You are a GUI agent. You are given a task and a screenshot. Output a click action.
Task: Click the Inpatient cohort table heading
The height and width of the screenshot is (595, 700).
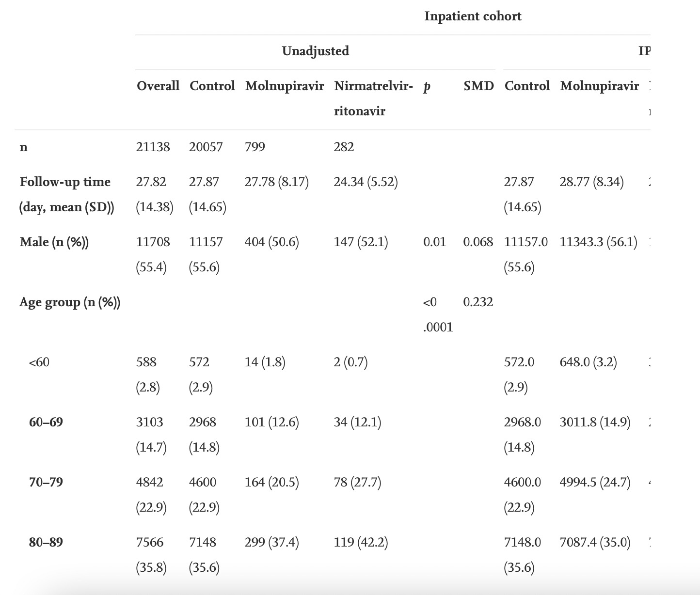coord(473,16)
